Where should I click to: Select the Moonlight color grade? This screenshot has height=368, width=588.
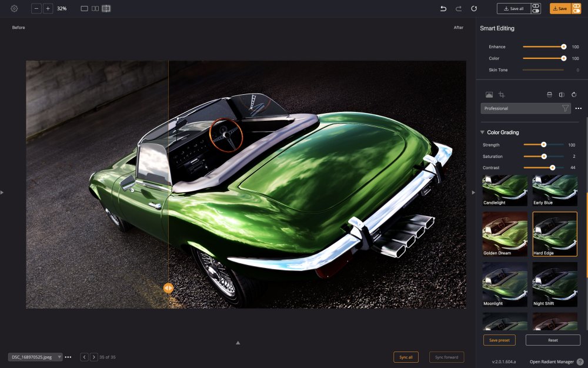pos(505,284)
